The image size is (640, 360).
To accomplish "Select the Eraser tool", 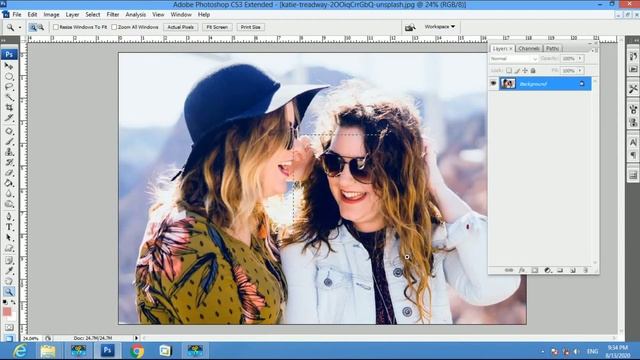I will pos(9,173).
